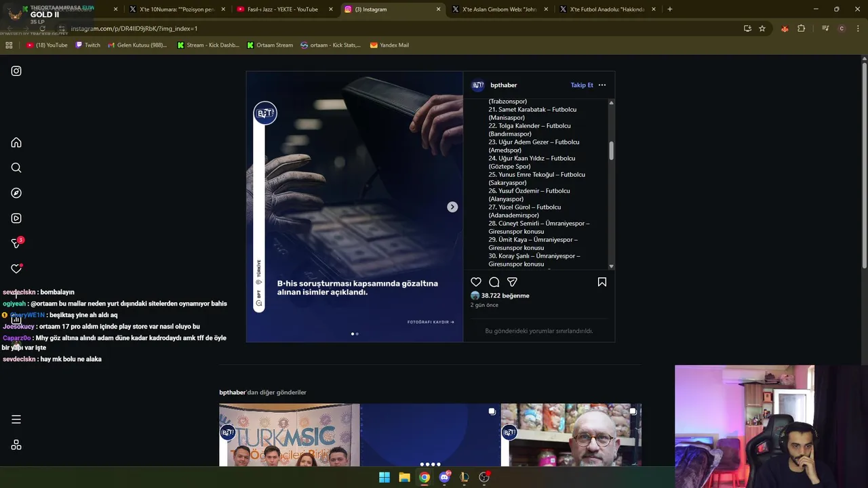Open Instagram search in sidebar

click(x=16, y=167)
